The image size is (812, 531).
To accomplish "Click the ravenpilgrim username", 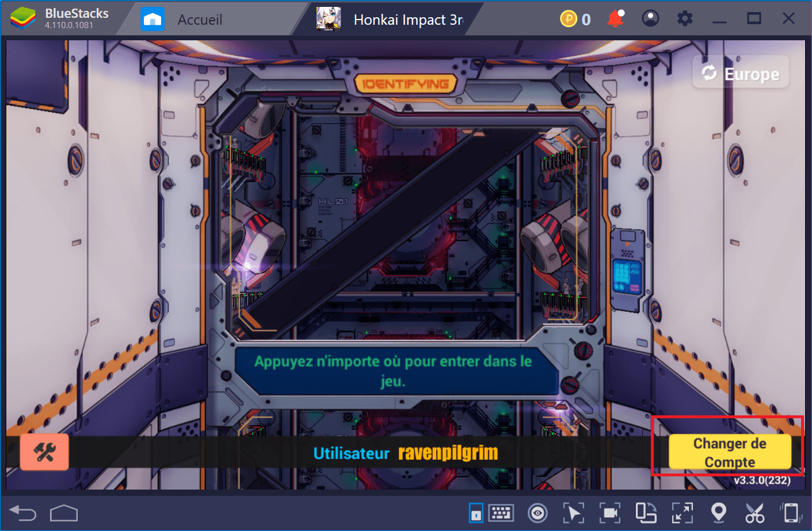I will (x=448, y=453).
